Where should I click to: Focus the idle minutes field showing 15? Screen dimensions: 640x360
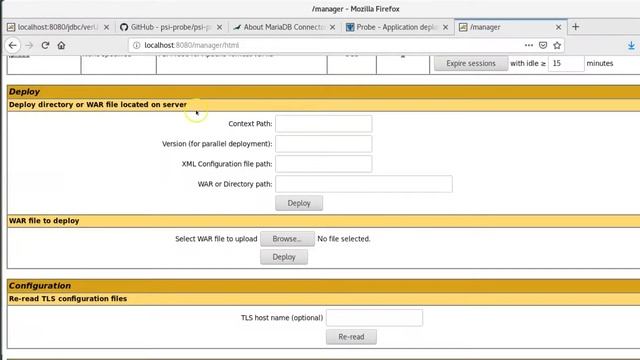coord(566,63)
